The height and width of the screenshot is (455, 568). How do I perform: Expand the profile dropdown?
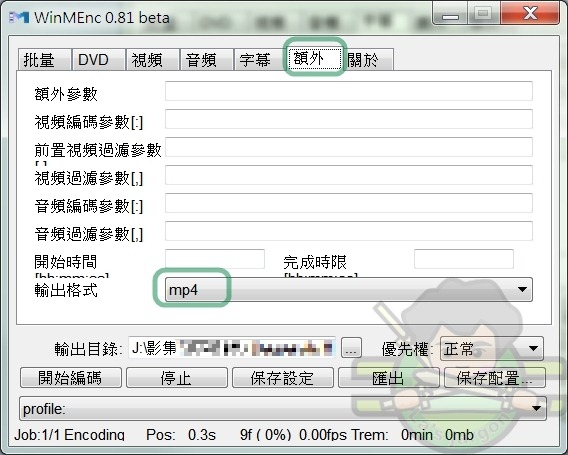283,409
